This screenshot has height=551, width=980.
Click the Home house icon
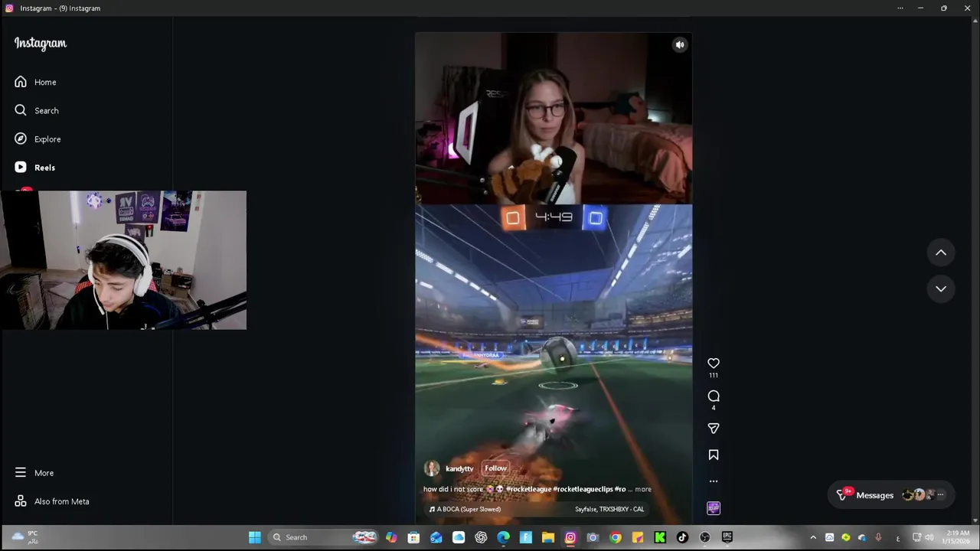click(21, 82)
